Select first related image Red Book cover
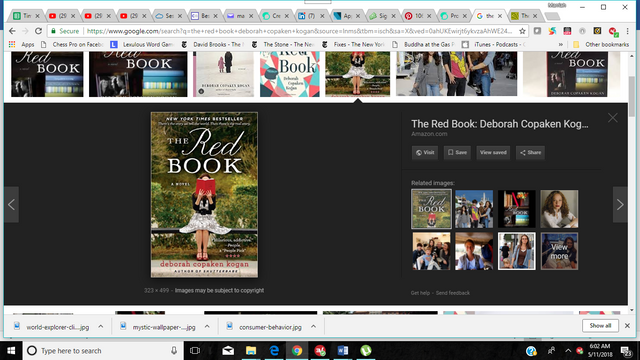The width and height of the screenshot is (640, 360). 431,209
